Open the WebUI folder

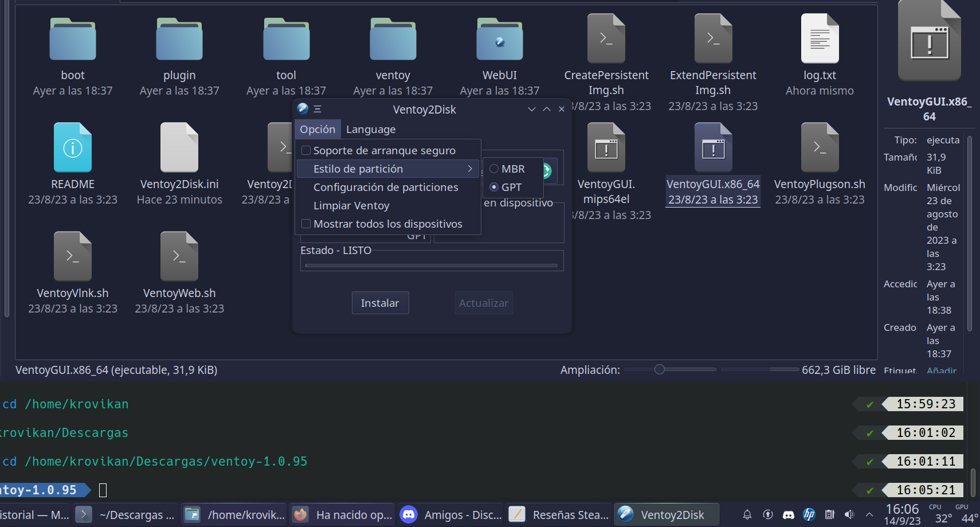[500, 40]
